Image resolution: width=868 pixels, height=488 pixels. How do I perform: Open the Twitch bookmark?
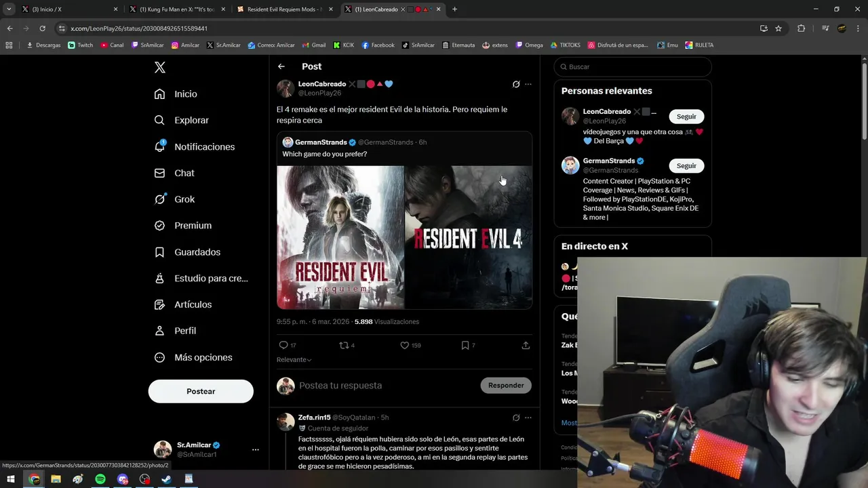click(81, 45)
